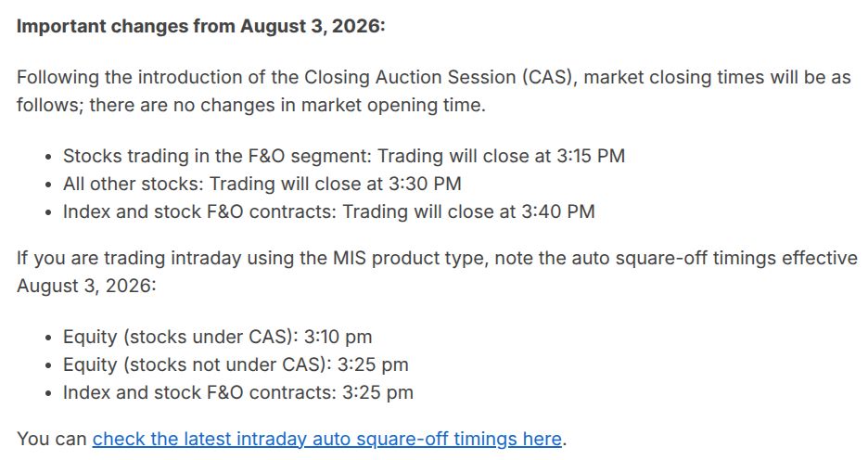This screenshot has width=868, height=460.
Task: Click the "August 3, 2026:" text below MIS paragraph
Action: coord(86,286)
